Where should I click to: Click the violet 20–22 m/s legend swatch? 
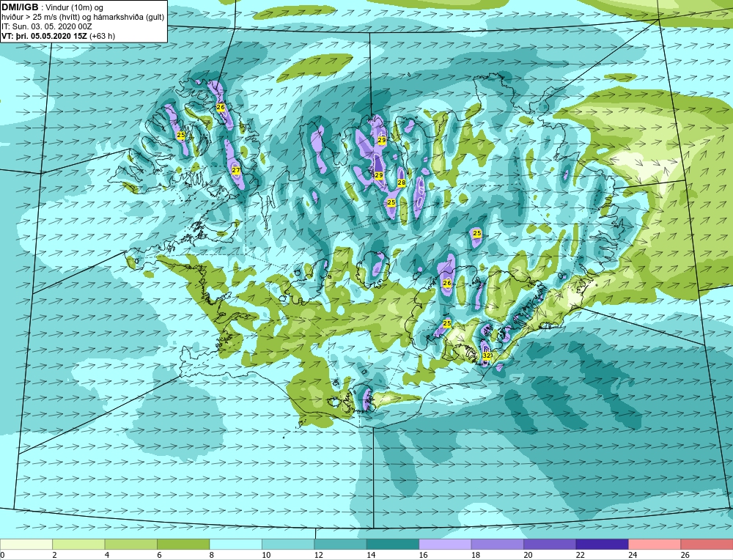point(550,544)
